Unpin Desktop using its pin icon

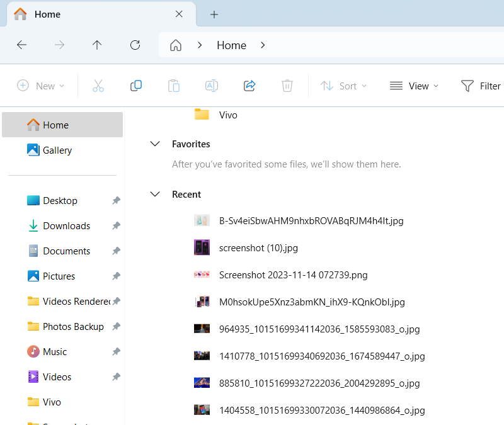coord(116,200)
